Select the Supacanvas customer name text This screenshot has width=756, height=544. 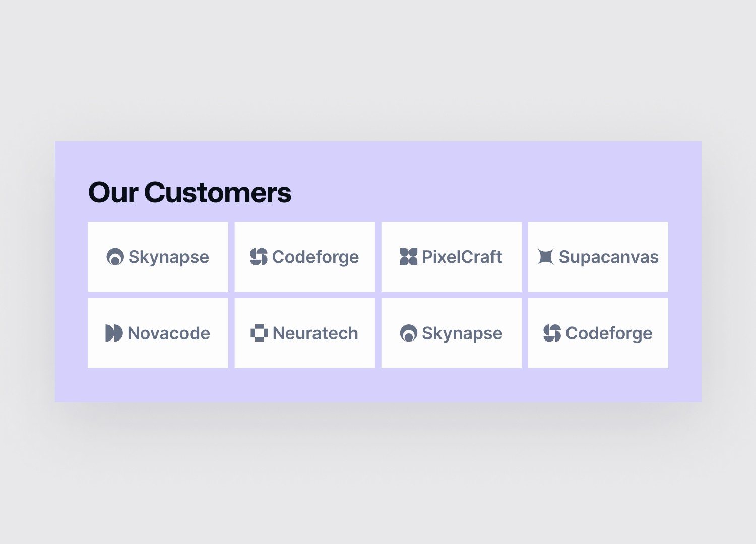click(609, 257)
